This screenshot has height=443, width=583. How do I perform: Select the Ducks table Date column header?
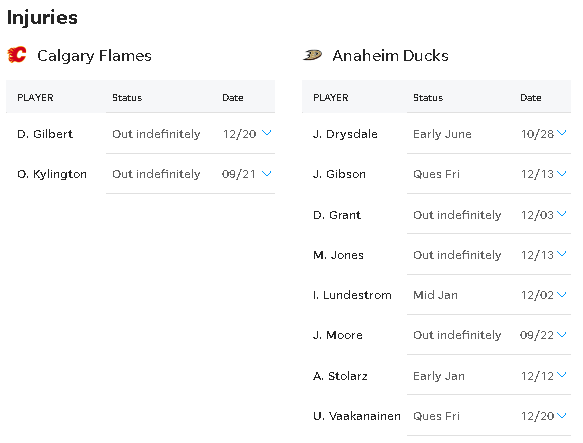(531, 98)
